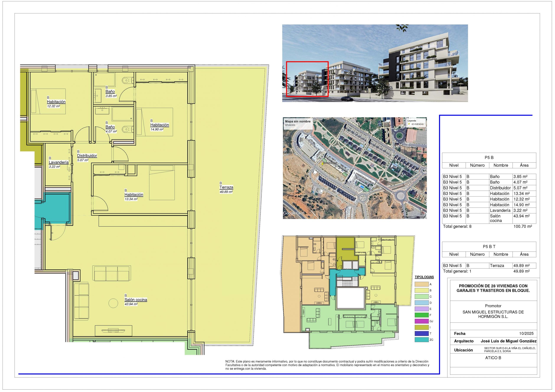The width and height of the screenshot is (555, 392).
Task: Click the tipología A color swatch
Action: click(422, 284)
